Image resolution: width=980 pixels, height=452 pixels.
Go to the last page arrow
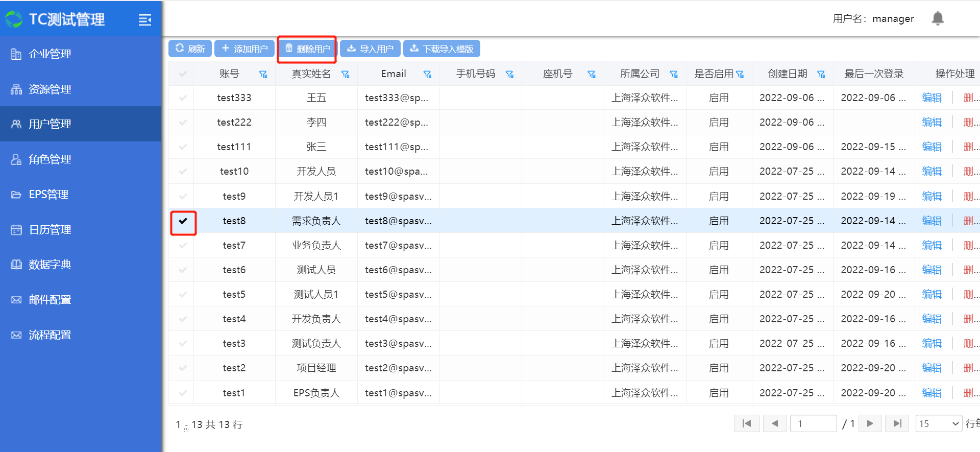[x=897, y=423]
